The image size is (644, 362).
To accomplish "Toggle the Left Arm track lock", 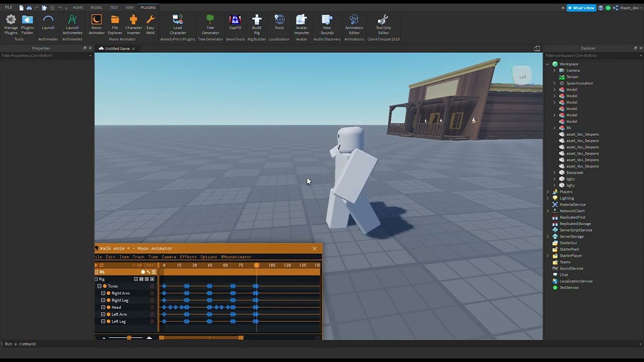I will tap(152, 314).
